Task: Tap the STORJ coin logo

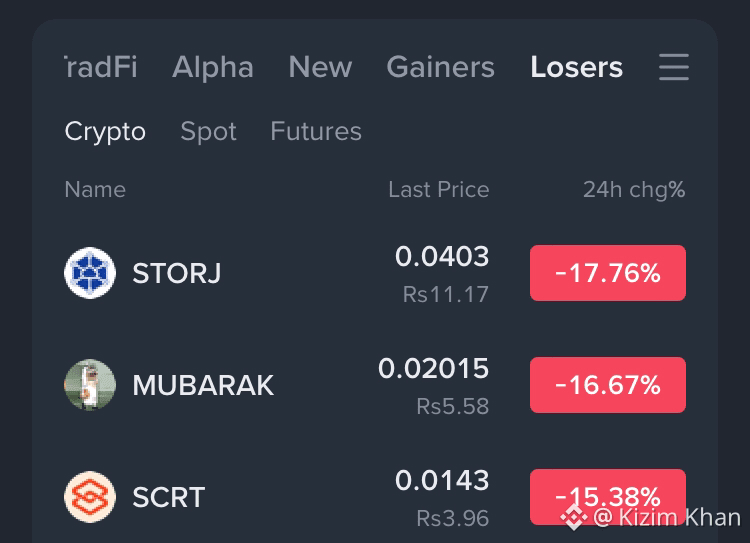Action: (90, 273)
